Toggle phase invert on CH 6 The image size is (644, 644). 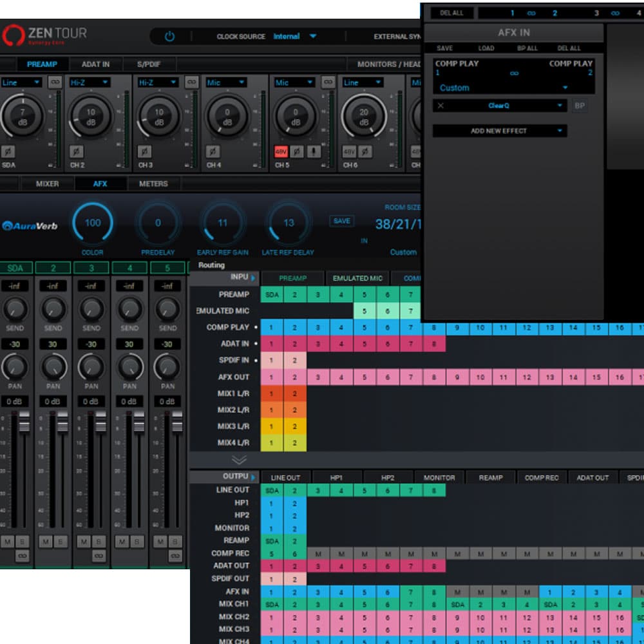(x=365, y=152)
